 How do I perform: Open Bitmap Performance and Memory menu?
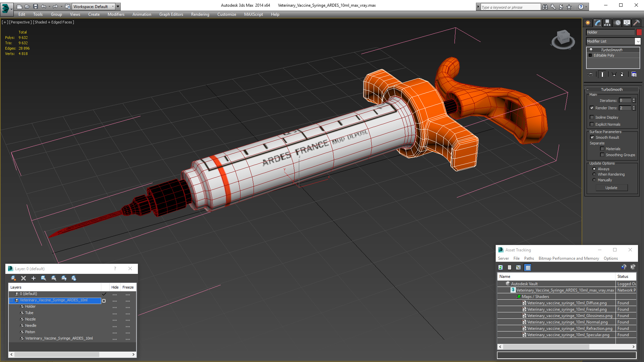569,258
